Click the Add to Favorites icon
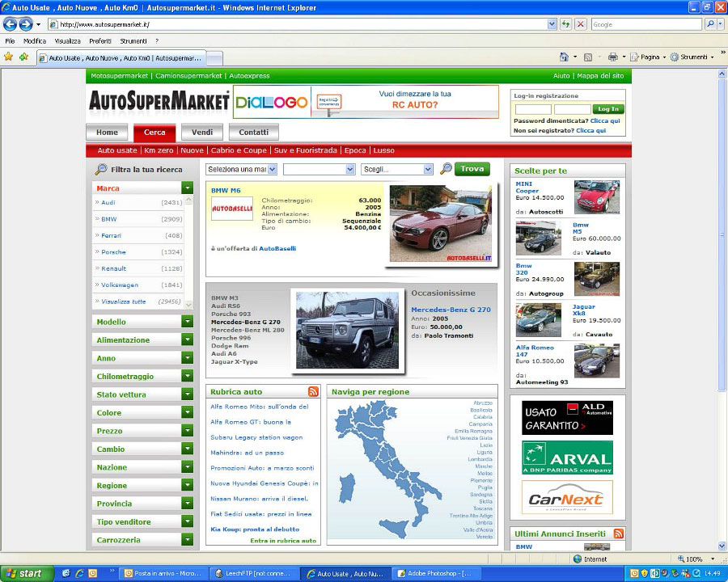This screenshot has height=582, width=728. point(23,57)
